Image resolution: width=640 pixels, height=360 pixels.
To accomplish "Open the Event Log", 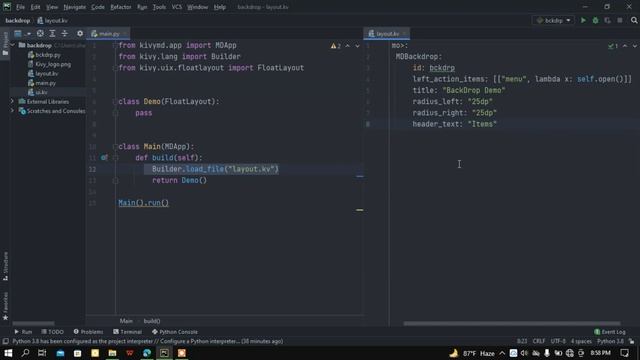I will pos(610,332).
